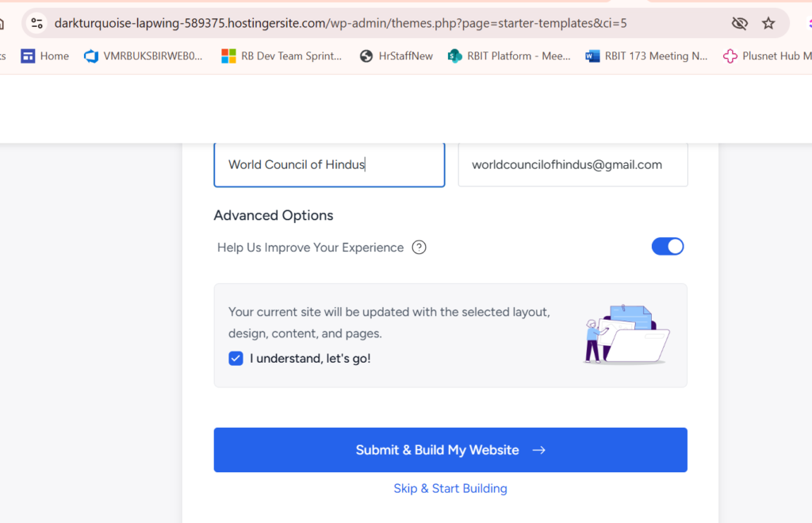812x523 pixels.
Task: Click the eye-slash tracking protection icon
Action: click(x=739, y=23)
